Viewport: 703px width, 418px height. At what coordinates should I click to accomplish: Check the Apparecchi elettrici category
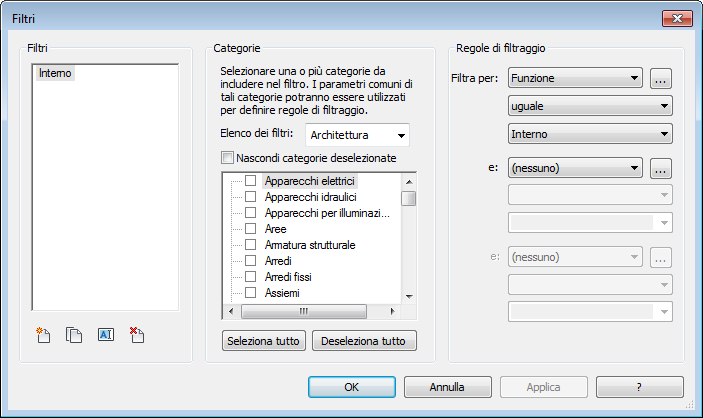[x=251, y=182]
